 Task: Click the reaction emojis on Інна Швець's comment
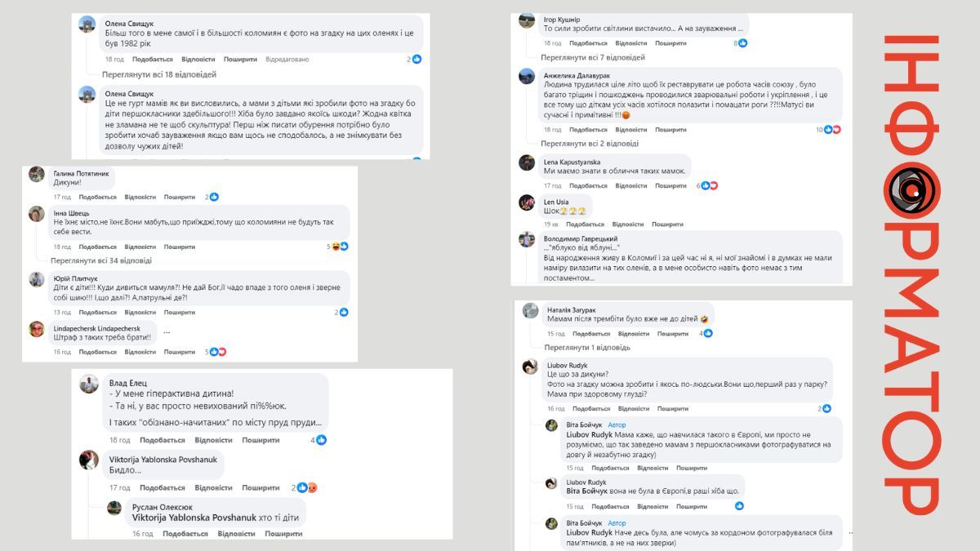tap(340, 247)
